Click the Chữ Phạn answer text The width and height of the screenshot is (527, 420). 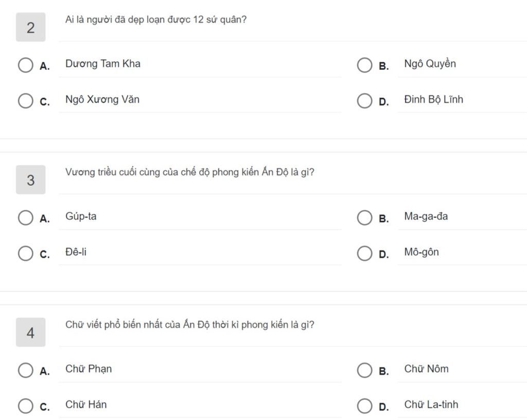[89, 369]
